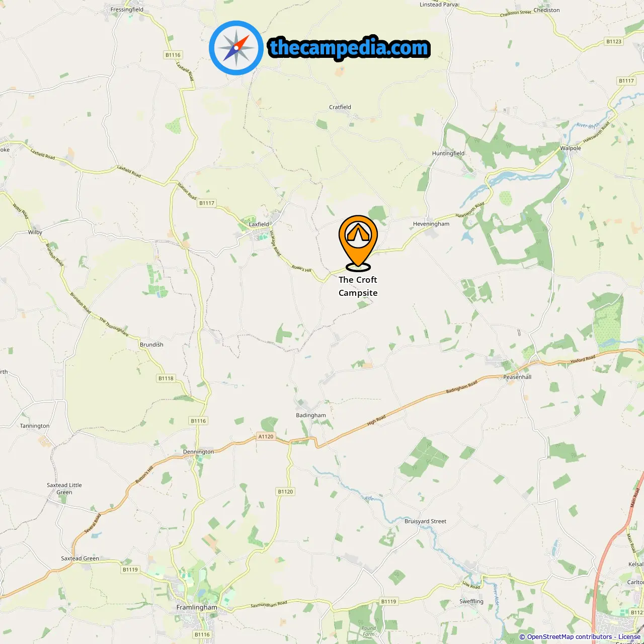Select The Croft Campsite label

(x=358, y=286)
